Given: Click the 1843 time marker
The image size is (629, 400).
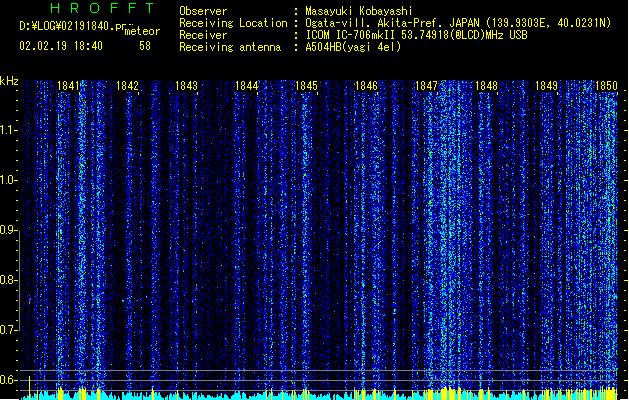Looking at the screenshot, I should point(187,86).
